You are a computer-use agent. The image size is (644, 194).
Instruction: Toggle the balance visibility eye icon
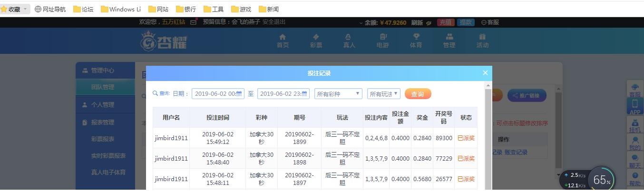click(x=429, y=22)
